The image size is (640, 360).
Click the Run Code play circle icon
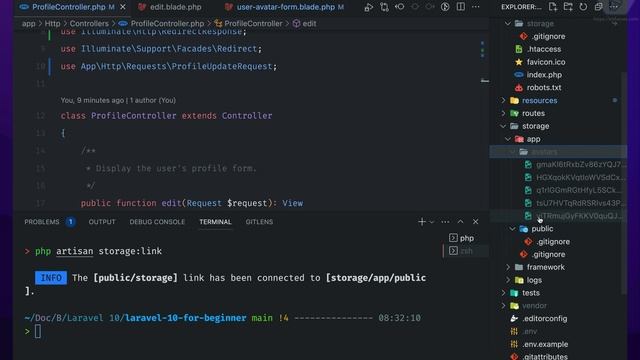pos(445,7)
